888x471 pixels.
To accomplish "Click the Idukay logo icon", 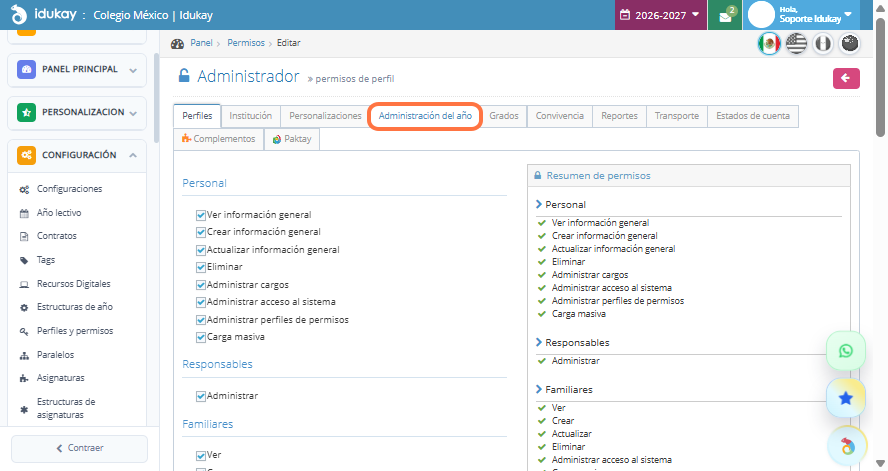I will click(19, 15).
